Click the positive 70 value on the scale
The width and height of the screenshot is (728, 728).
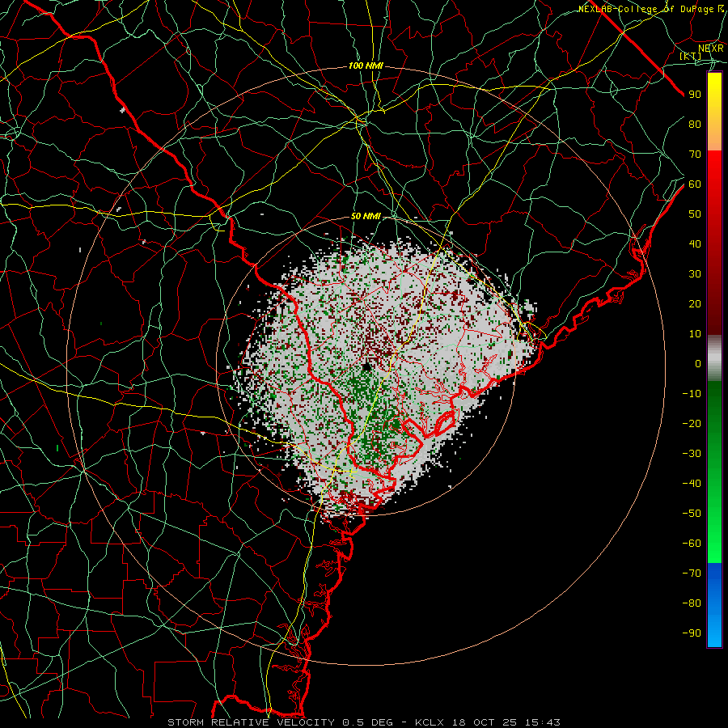pyautogui.click(x=695, y=154)
